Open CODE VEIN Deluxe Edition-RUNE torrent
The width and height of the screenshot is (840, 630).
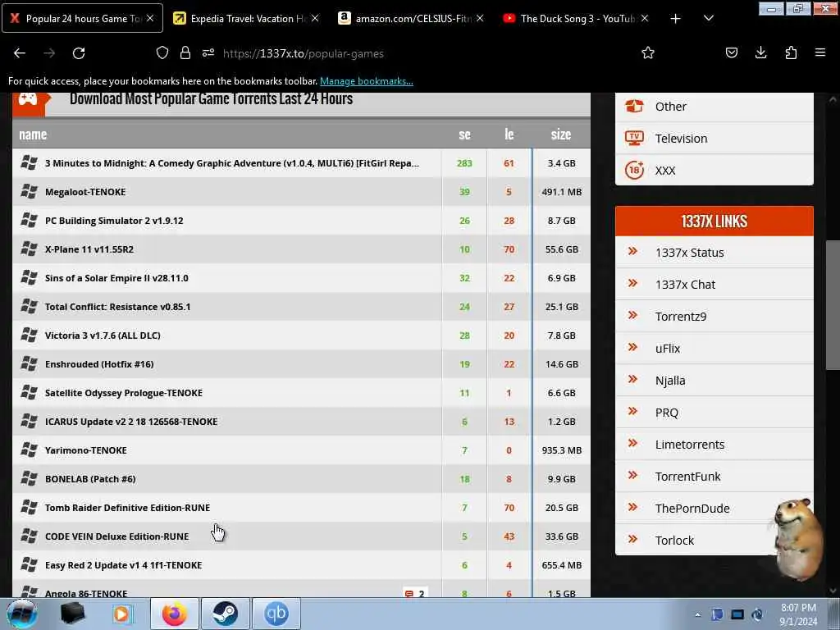tap(116, 536)
